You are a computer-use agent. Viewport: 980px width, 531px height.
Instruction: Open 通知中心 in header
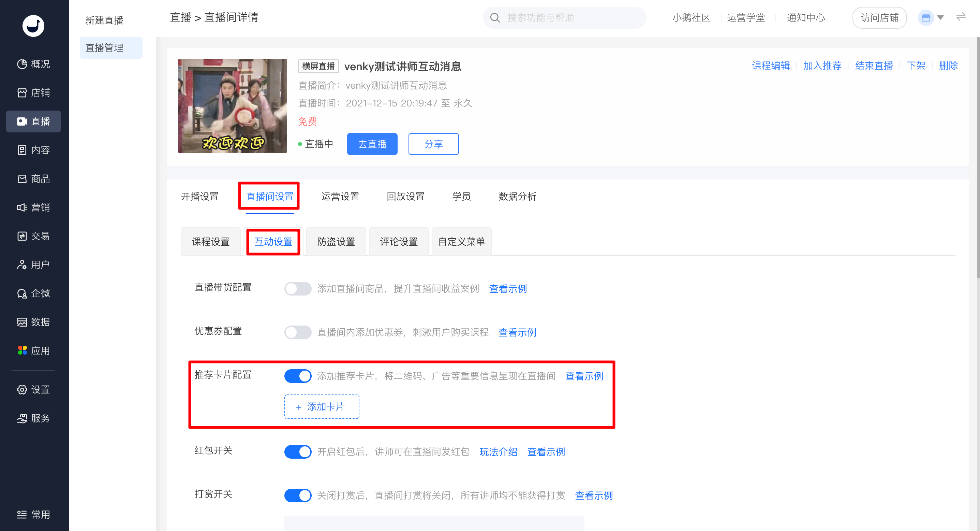click(x=805, y=17)
